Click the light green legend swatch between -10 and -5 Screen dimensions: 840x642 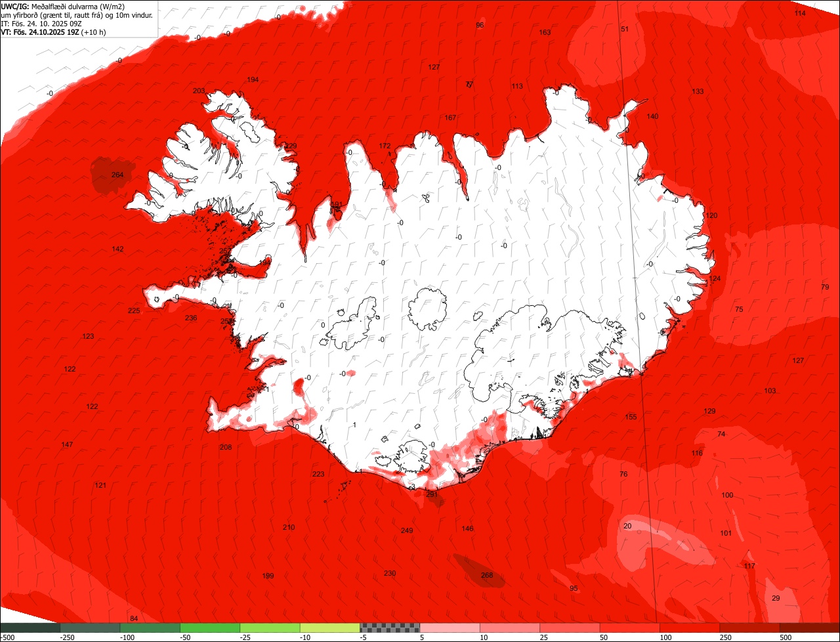click(x=330, y=628)
